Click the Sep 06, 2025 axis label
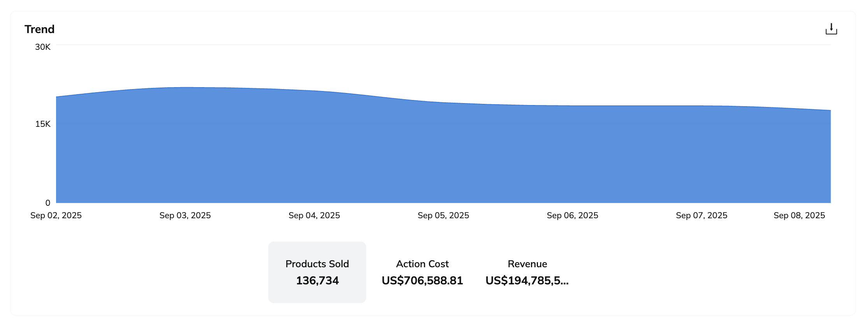Screen dimensions: 868x326 (573, 216)
